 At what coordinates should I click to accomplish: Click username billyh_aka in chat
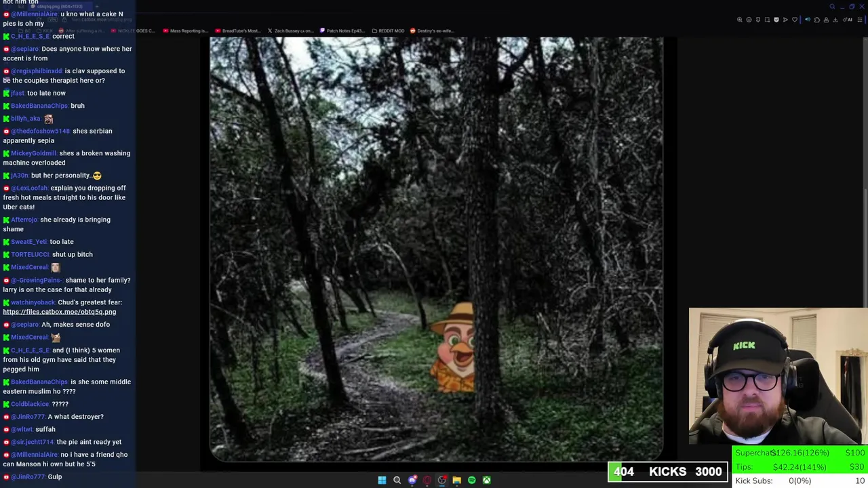click(x=26, y=119)
